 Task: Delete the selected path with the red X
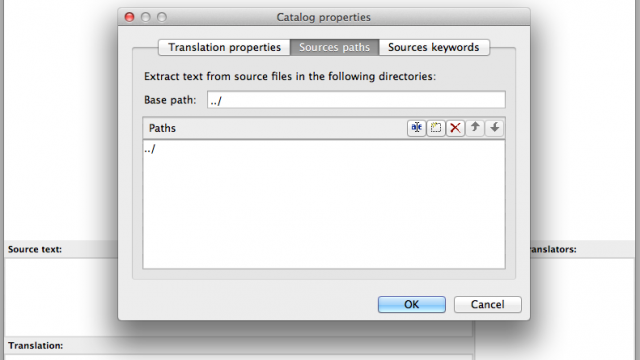[455, 128]
